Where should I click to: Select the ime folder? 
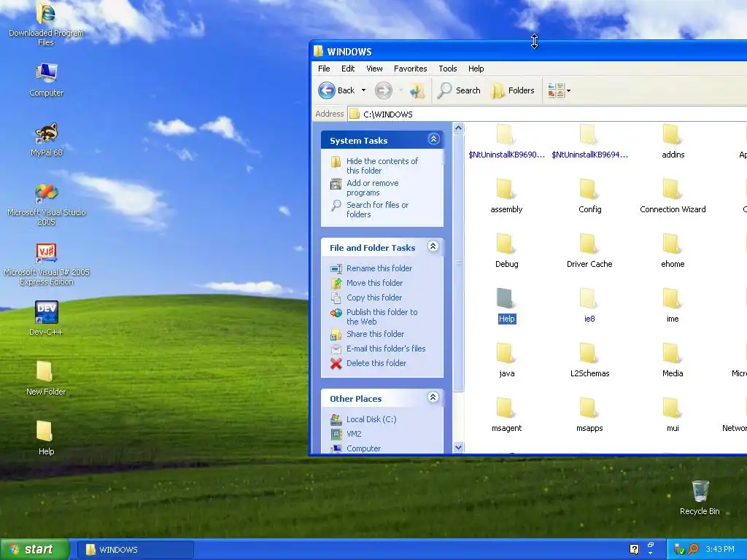[673, 306]
